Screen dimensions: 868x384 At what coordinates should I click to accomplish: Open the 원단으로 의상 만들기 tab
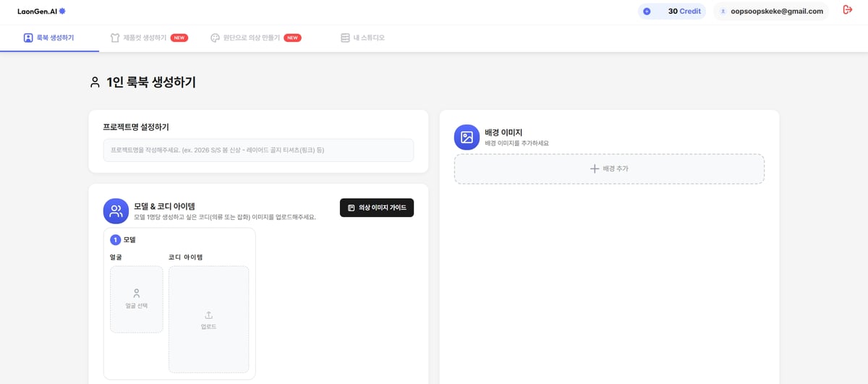click(x=255, y=38)
